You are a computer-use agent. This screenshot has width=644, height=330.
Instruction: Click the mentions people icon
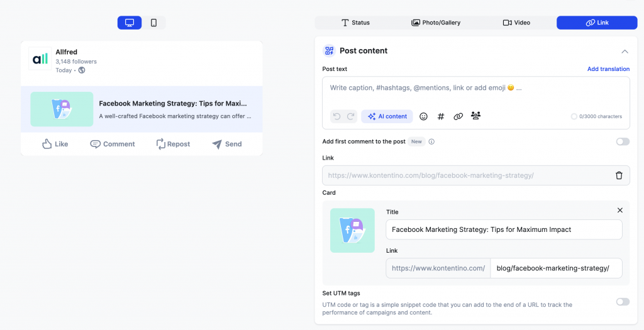475,116
